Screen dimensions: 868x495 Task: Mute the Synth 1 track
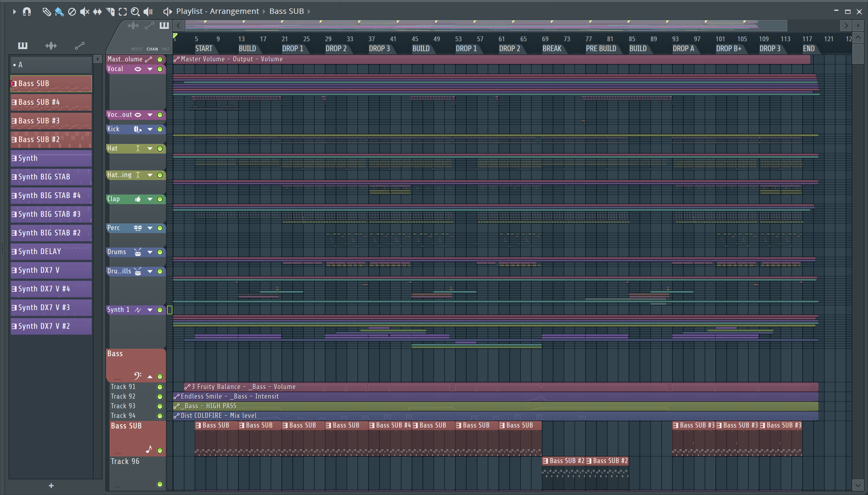(159, 310)
